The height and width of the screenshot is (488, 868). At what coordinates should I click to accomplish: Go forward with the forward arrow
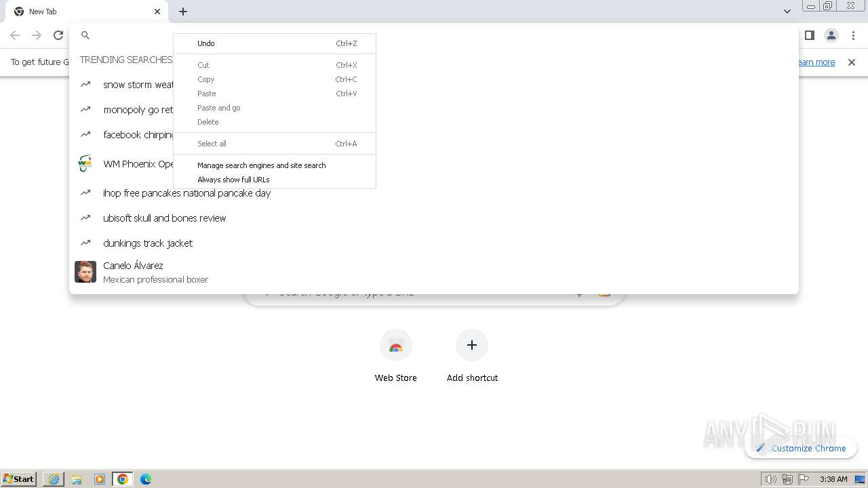click(x=37, y=35)
